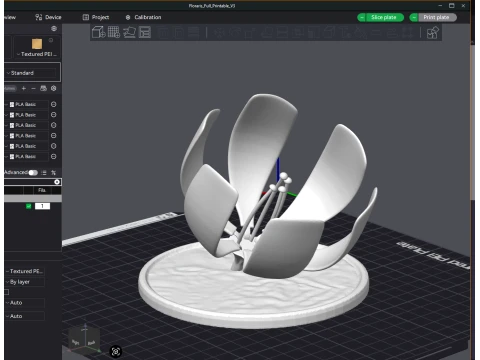This screenshot has width=480, height=360.
Task: Remove a filament with the minus icon
Action: (x=33, y=88)
